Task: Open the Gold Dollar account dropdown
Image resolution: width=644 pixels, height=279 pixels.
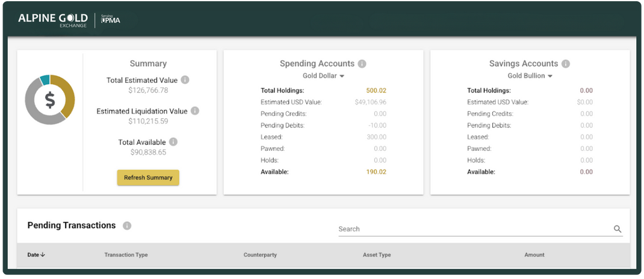Action: click(324, 76)
